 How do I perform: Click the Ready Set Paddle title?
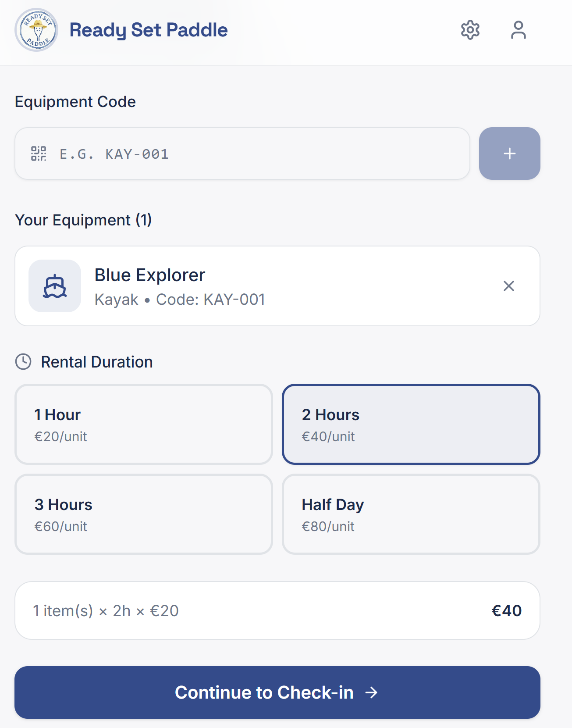[149, 30]
